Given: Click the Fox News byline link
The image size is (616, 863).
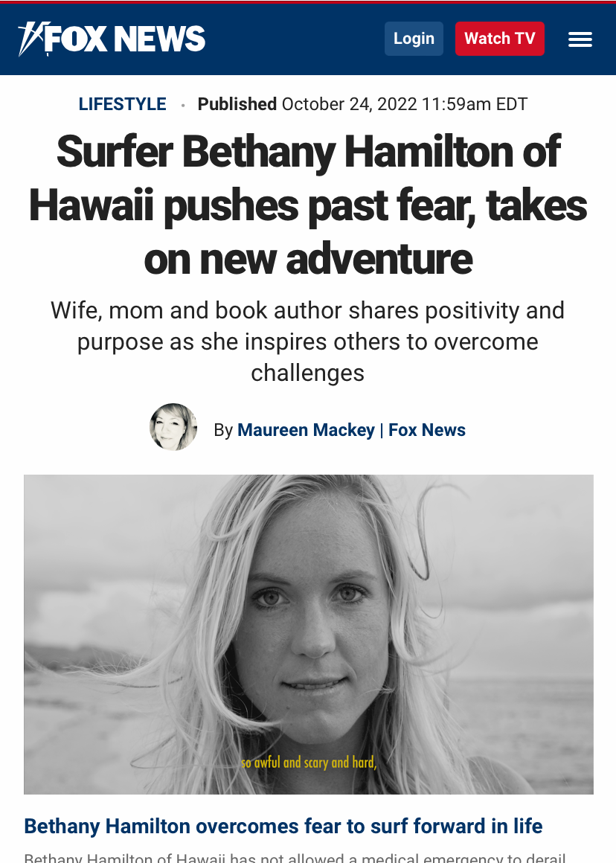Looking at the screenshot, I should point(427,430).
